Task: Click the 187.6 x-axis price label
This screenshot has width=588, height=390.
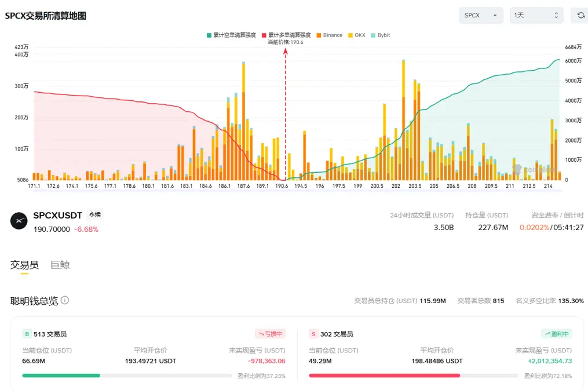Action: click(243, 186)
